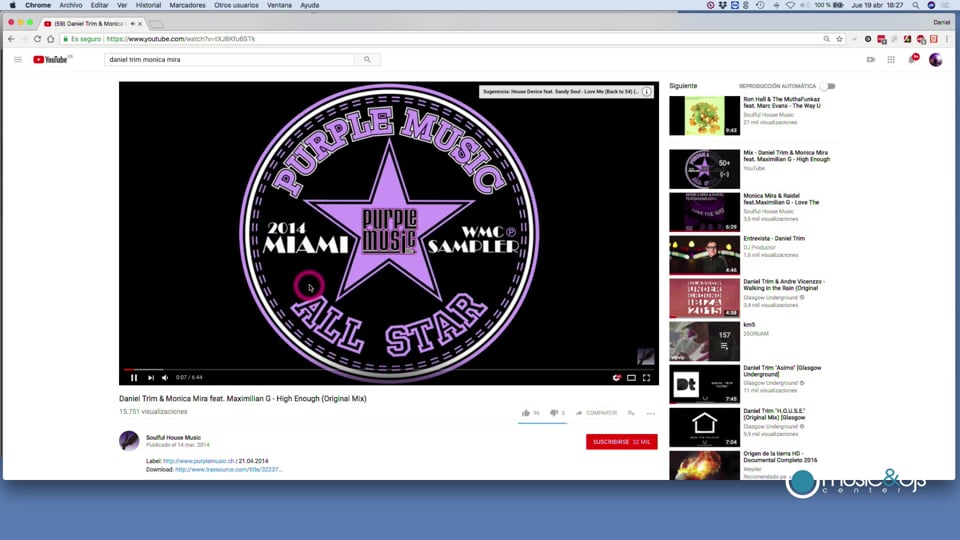This screenshot has width=960, height=540.
Task: Select the Daniel Trim & Monica tab
Action: (x=92, y=23)
